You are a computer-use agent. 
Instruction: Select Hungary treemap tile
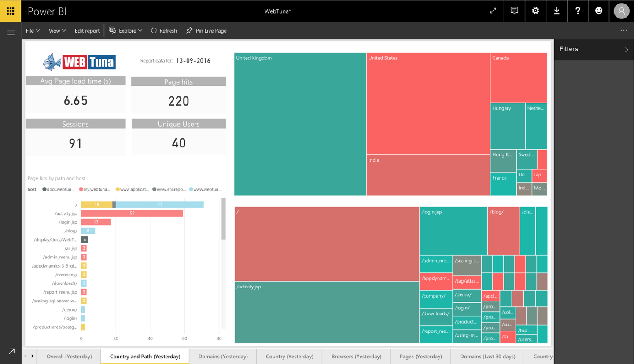[x=508, y=126]
